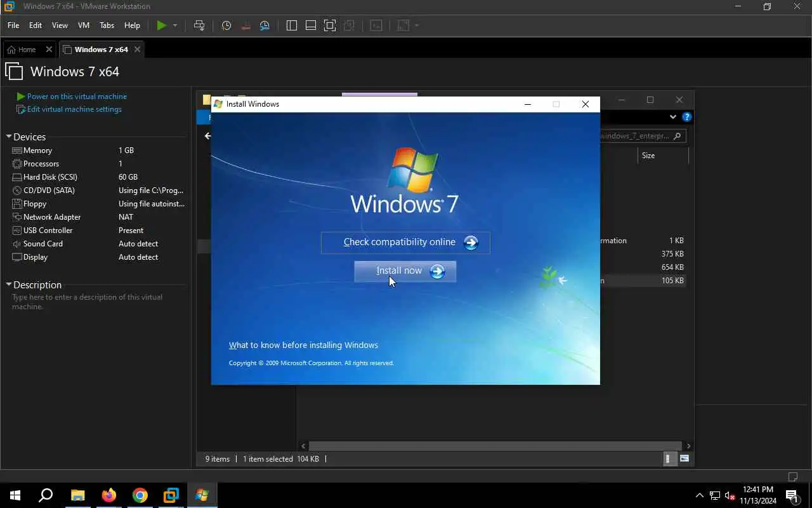The height and width of the screenshot is (508, 812).
Task: Select the USB Controller device
Action: pyautogui.click(x=98, y=231)
